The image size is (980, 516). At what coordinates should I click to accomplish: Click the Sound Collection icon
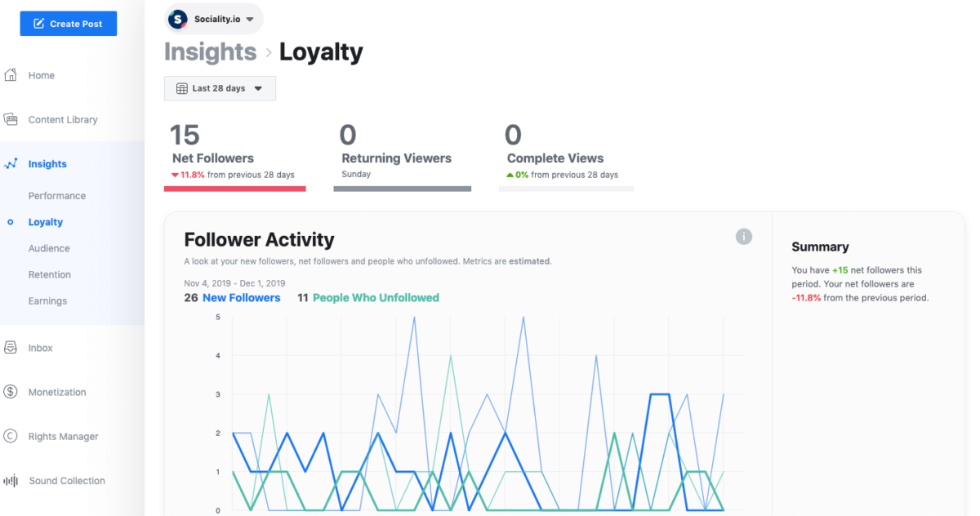tap(11, 480)
